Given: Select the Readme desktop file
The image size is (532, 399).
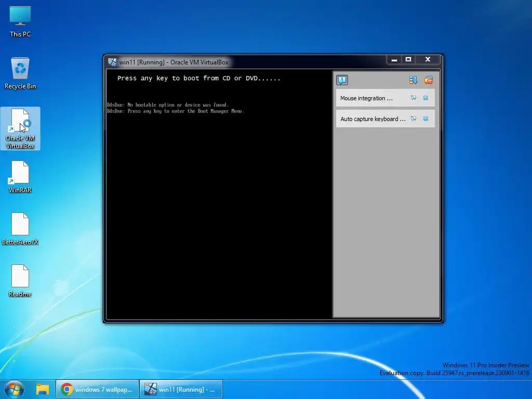Looking at the screenshot, I should pos(20,281).
